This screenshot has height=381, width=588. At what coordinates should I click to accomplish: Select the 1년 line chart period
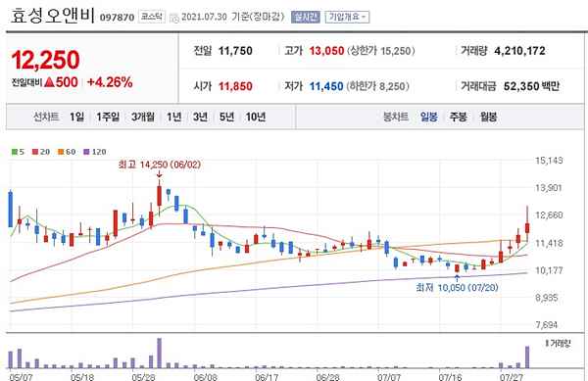point(174,117)
